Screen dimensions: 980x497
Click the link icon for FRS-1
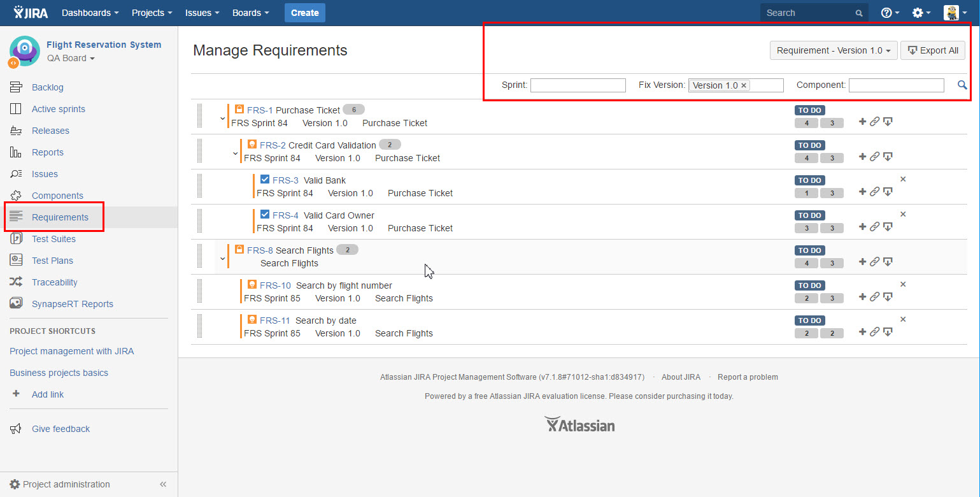coord(875,122)
